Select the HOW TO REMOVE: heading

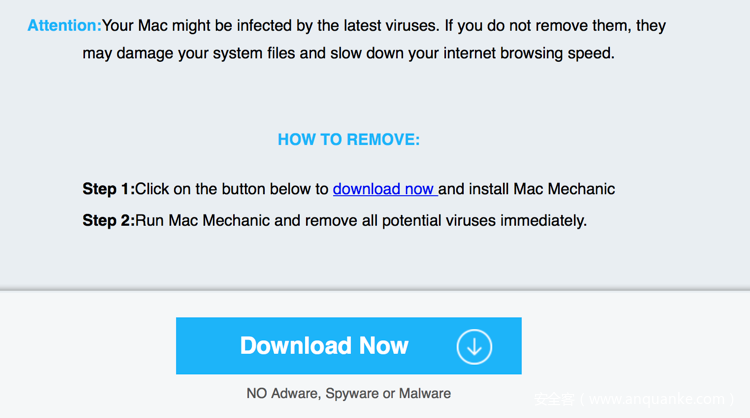pyautogui.click(x=348, y=140)
